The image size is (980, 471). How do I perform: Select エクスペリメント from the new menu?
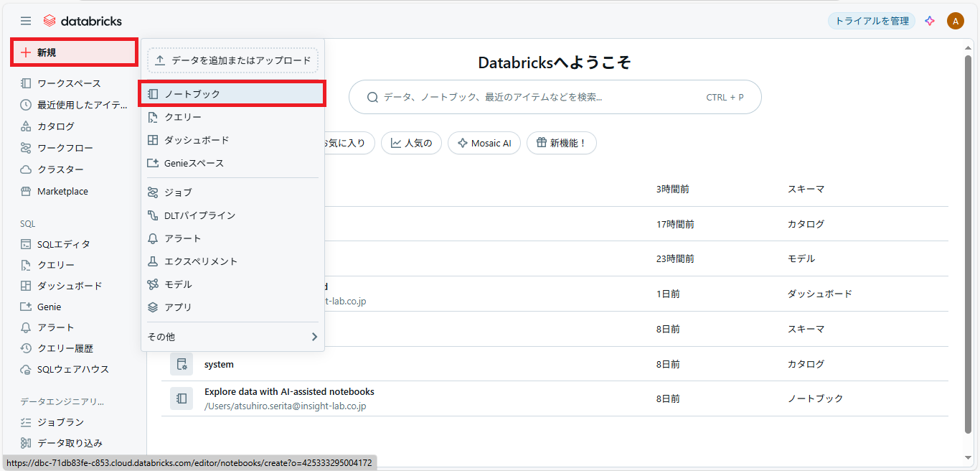(232, 261)
